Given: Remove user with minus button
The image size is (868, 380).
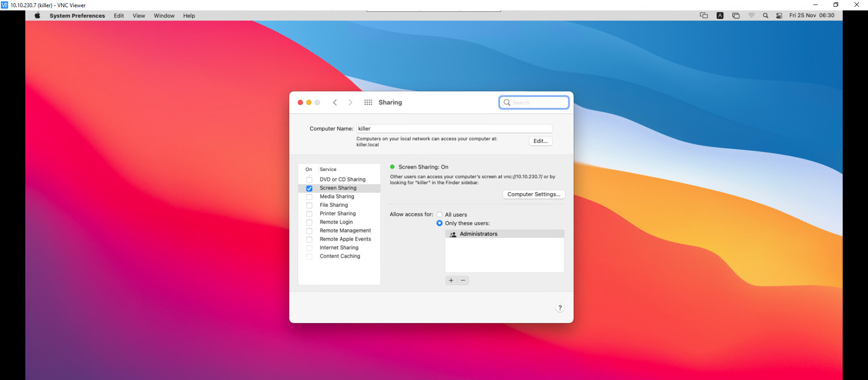Looking at the screenshot, I should tap(463, 280).
